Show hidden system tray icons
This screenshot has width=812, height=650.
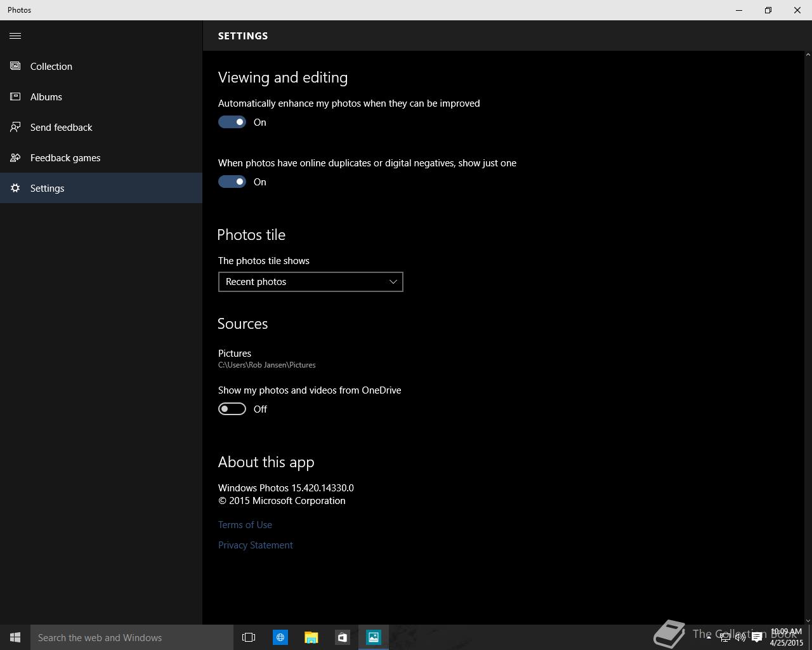coord(709,637)
